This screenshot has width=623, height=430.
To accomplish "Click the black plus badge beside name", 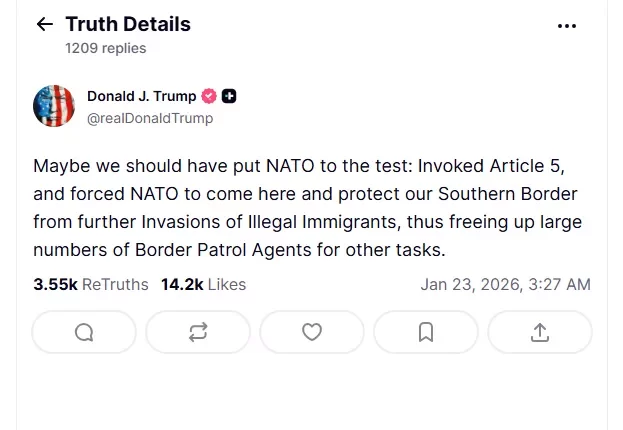I will click(x=229, y=97).
